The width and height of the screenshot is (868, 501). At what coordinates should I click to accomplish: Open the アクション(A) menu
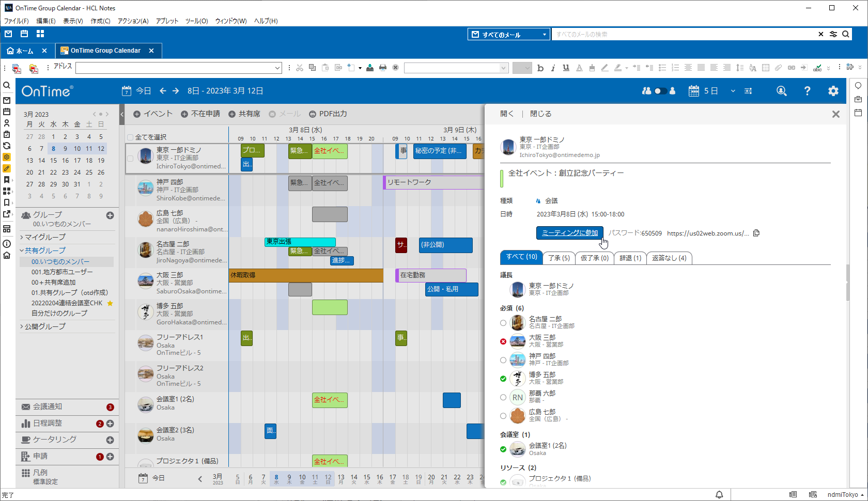click(133, 21)
